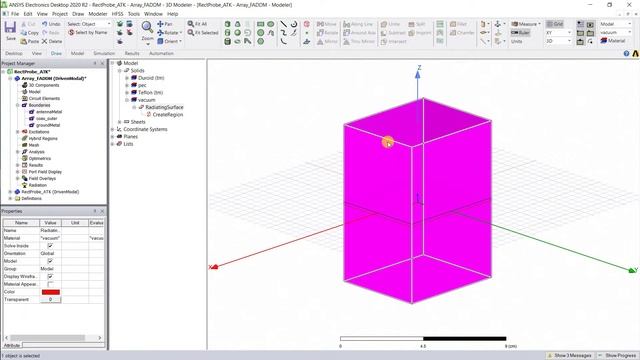This screenshot has height=360, width=640.
Task: Select the CreateRegion history item
Action: [167, 115]
